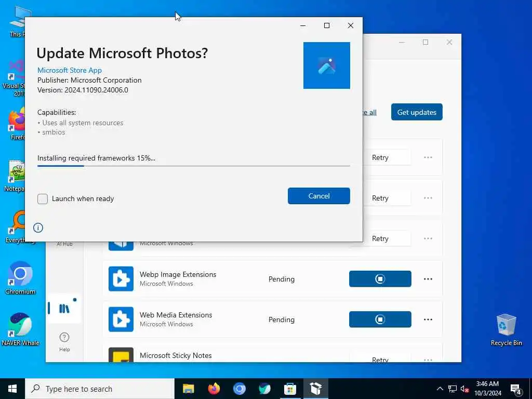Viewport: 532px width, 399px height.
Task: Open File Explorer from the taskbar
Action: [x=188, y=389]
